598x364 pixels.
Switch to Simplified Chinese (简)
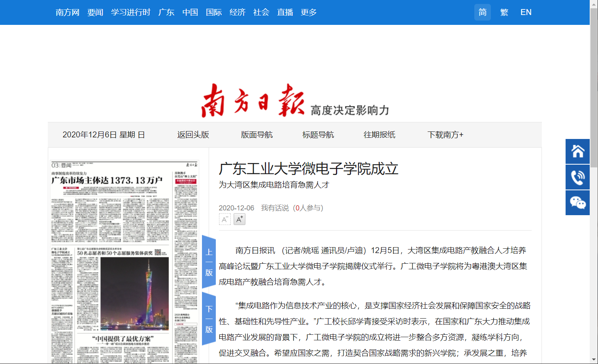pos(482,12)
